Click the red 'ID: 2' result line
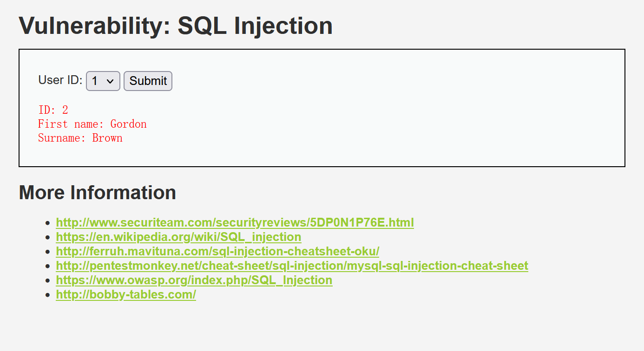644x351 pixels. [x=53, y=110]
